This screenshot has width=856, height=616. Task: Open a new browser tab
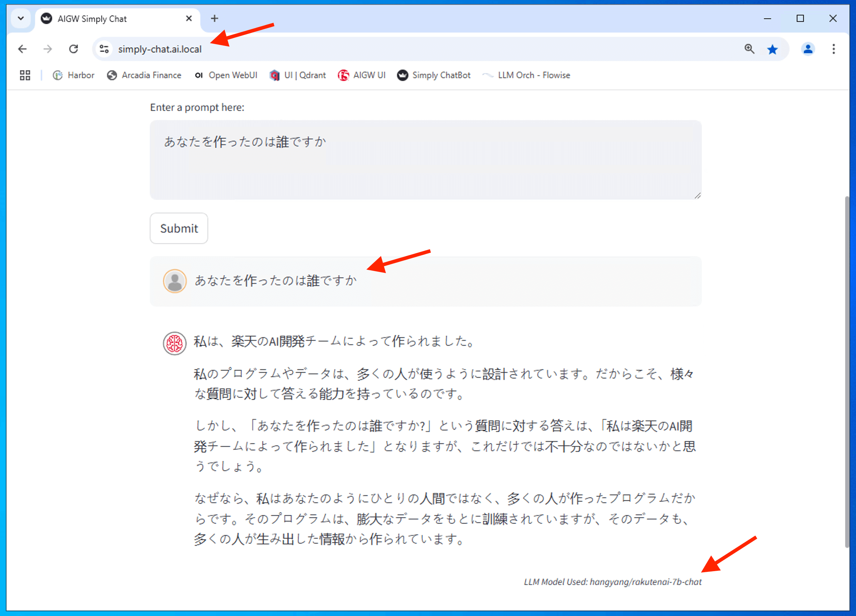(215, 19)
